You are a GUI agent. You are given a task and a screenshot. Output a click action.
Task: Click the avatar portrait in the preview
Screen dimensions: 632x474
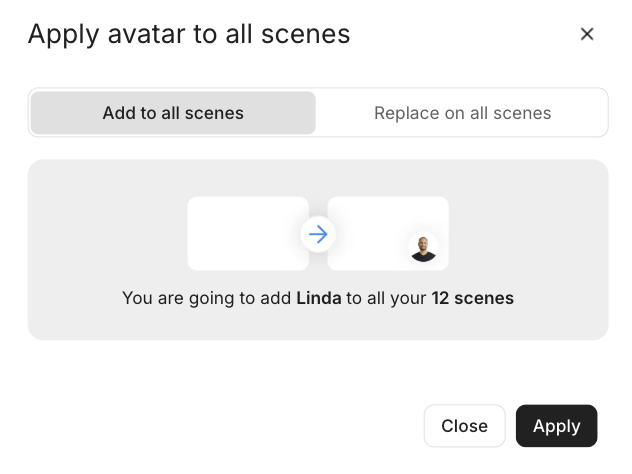pyautogui.click(x=423, y=249)
